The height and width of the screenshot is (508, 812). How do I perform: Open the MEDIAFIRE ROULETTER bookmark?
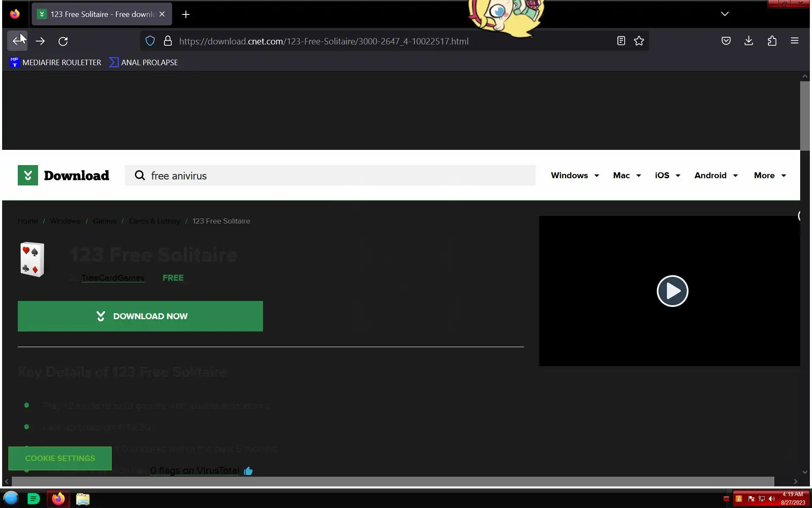tap(55, 63)
